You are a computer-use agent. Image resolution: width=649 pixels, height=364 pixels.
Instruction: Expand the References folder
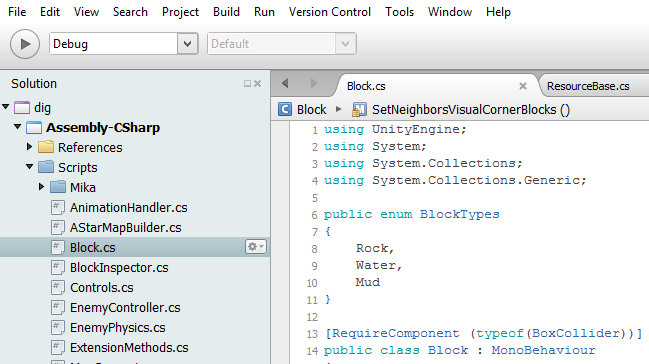[x=29, y=147]
